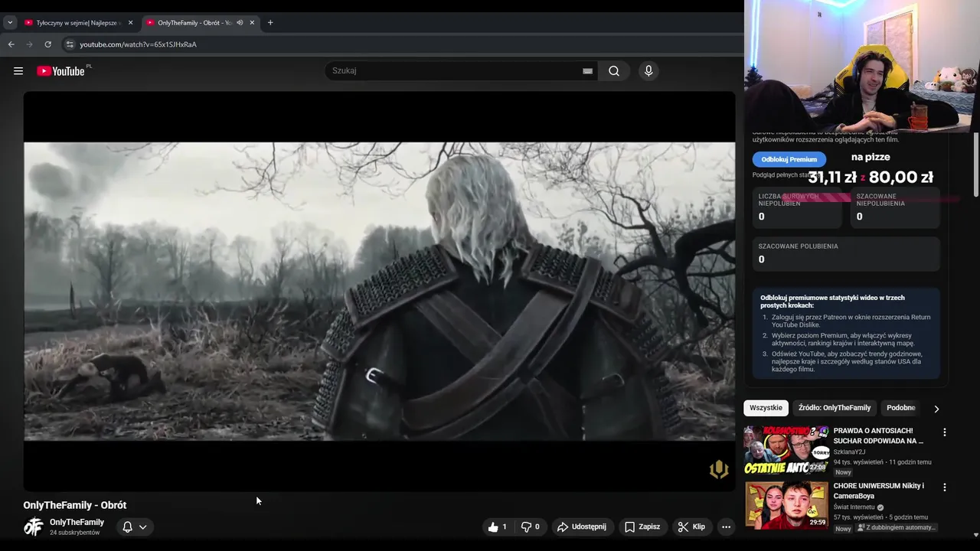Select the Wszystkie filter chip

click(766, 408)
